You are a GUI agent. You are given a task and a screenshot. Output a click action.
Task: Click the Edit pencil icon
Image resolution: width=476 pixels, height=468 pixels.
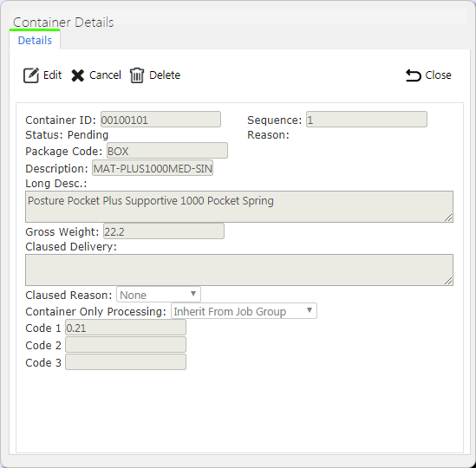pyautogui.click(x=31, y=75)
